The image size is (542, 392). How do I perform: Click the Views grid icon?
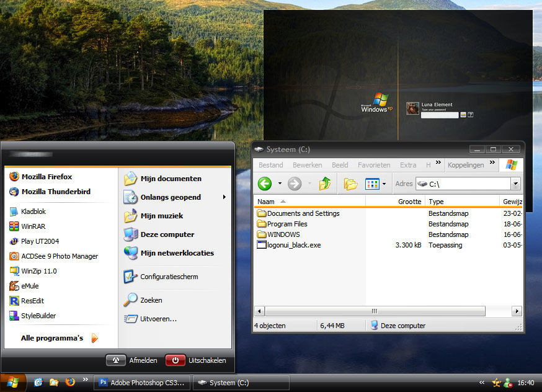372,184
